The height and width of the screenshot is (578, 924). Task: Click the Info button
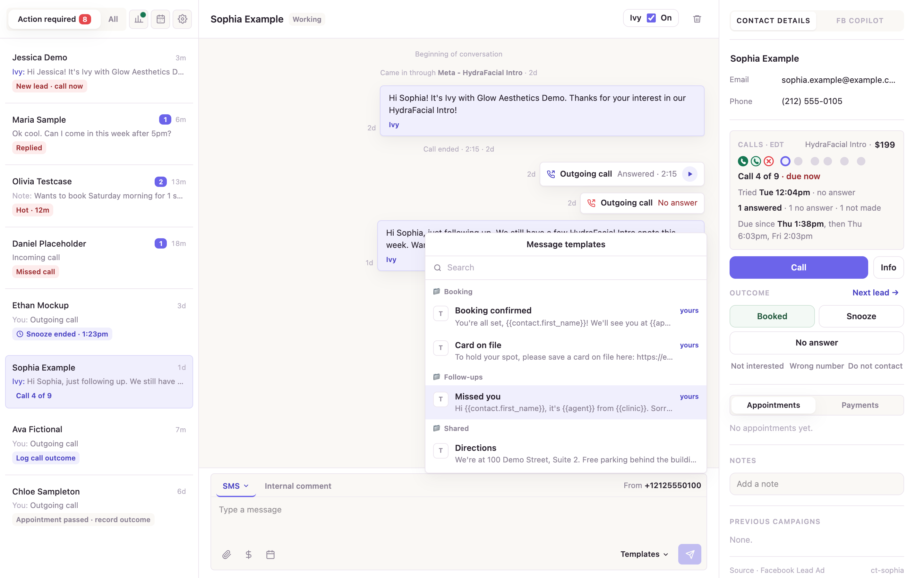pos(888,267)
